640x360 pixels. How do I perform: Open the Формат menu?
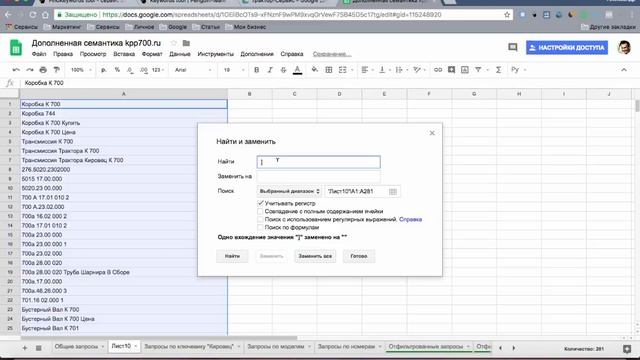click(x=152, y=54)
